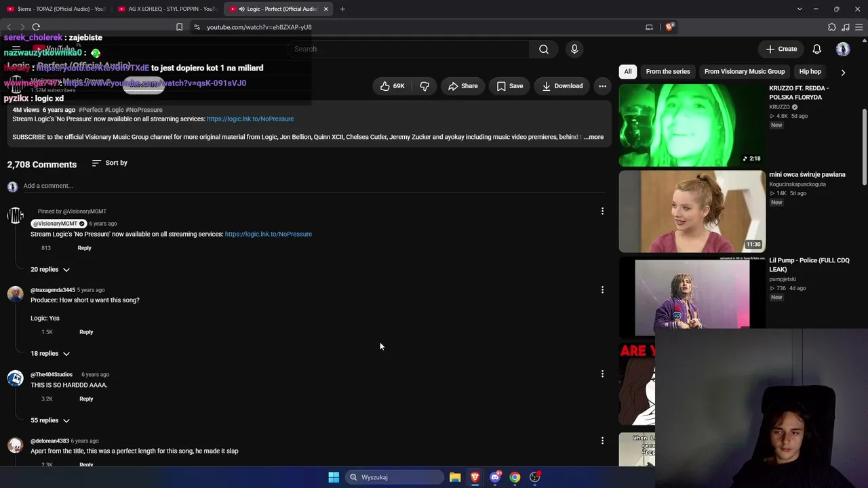Viewport: 868px width, 488px height.
Task: Like the video with thumbs up
Action: pyautogui.click(x=393, y=86)
